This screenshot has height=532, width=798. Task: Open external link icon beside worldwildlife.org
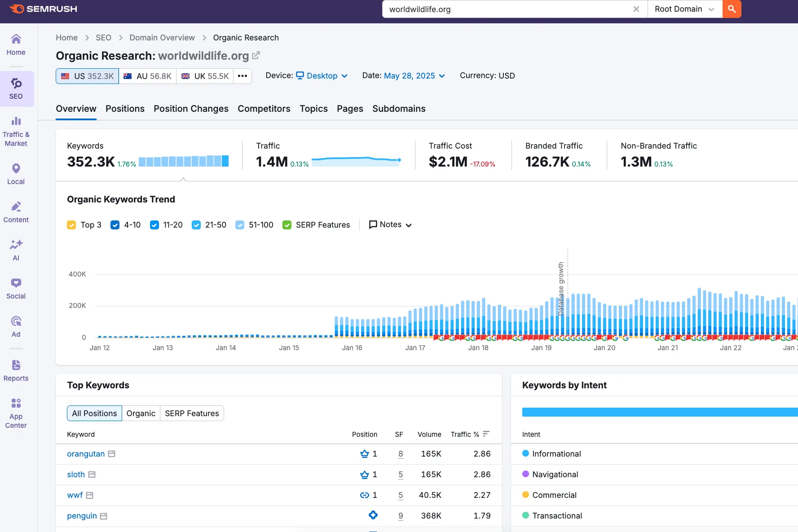256,56
